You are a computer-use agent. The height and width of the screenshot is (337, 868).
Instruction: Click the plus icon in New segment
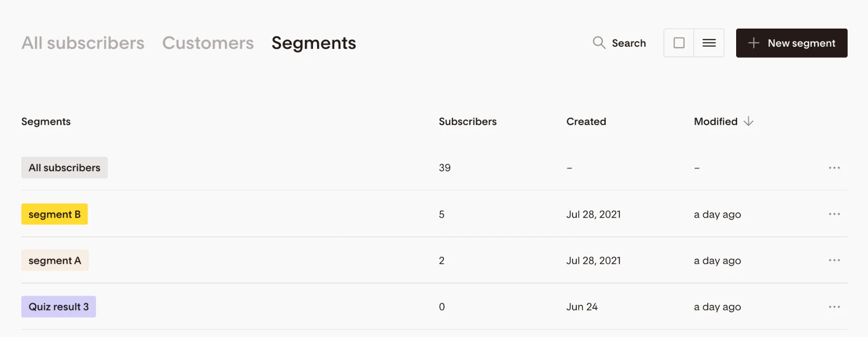click(x=754, y=43)
